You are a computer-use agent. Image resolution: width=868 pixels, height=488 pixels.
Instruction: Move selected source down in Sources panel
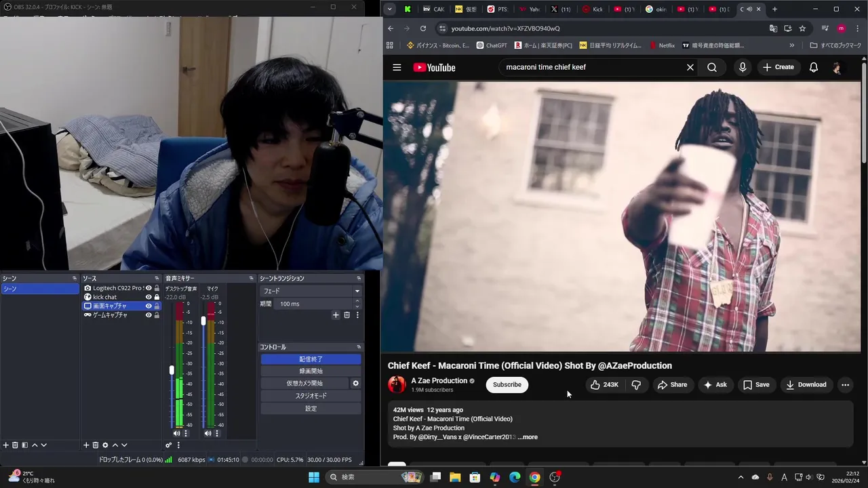(124, 445)
